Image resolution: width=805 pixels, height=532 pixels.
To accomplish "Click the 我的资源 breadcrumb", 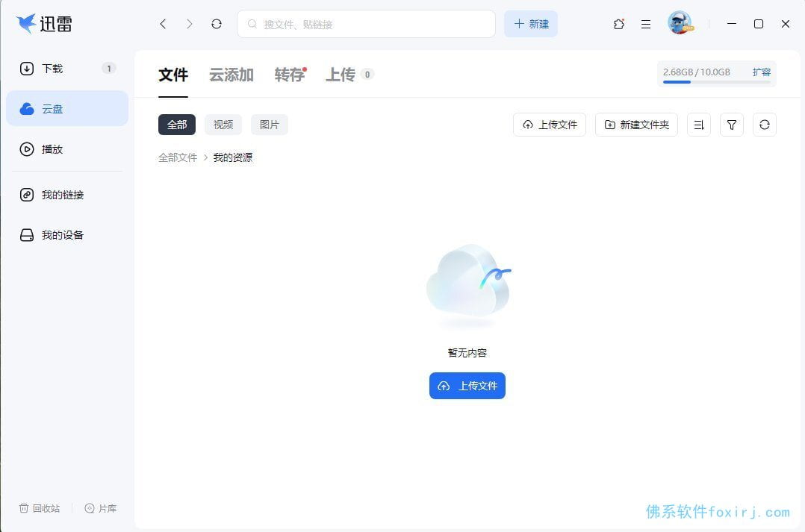I will [x=232, y=157].
